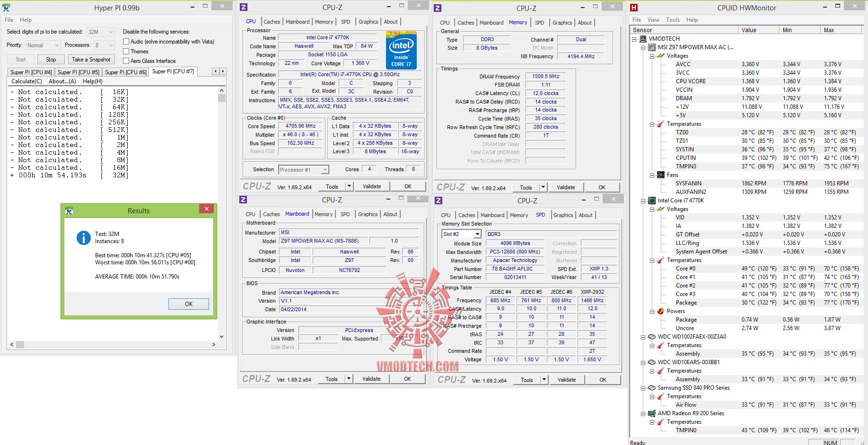Click the Temperatures icon above the TZ00 row
This screenshot has height=445, width=868.
click(661, 124)
